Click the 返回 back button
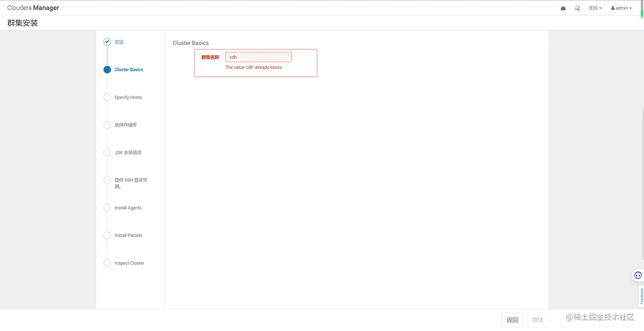Screen dimensions: 644x331 click(x=512, y=320)
